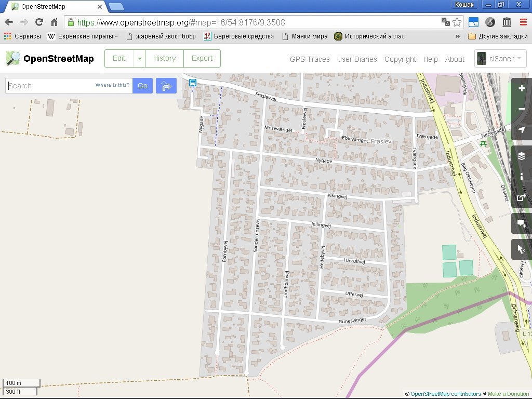This screenshot has width=532, height=399.
Task: Open the cl3aner user account dropdown
Action: coord(501,59)
